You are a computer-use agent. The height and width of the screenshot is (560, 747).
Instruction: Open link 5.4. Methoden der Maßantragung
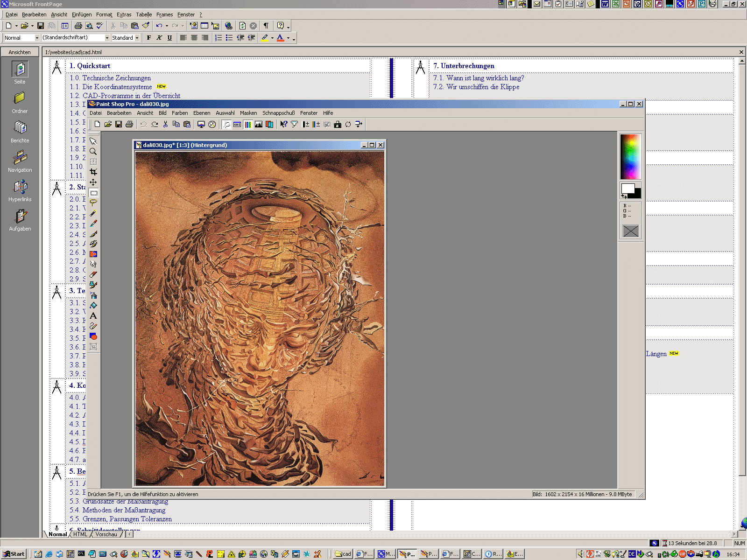click(118, 510)
